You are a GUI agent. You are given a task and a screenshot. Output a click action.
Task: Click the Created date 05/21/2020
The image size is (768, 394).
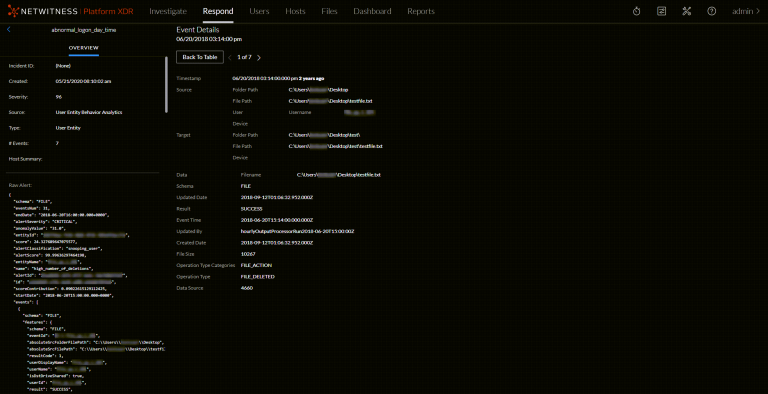coord(83,81)
